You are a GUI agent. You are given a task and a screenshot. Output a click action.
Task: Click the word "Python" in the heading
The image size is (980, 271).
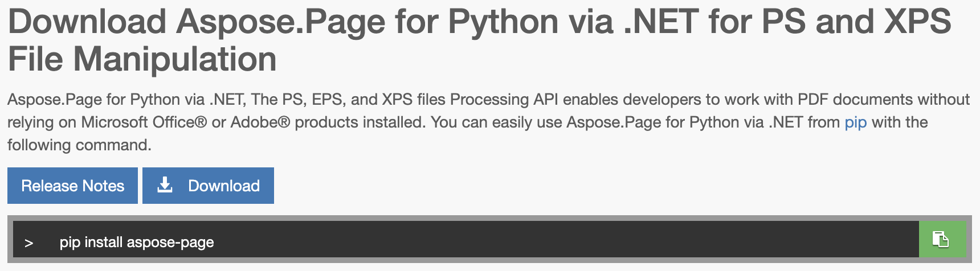click(503, 22)
